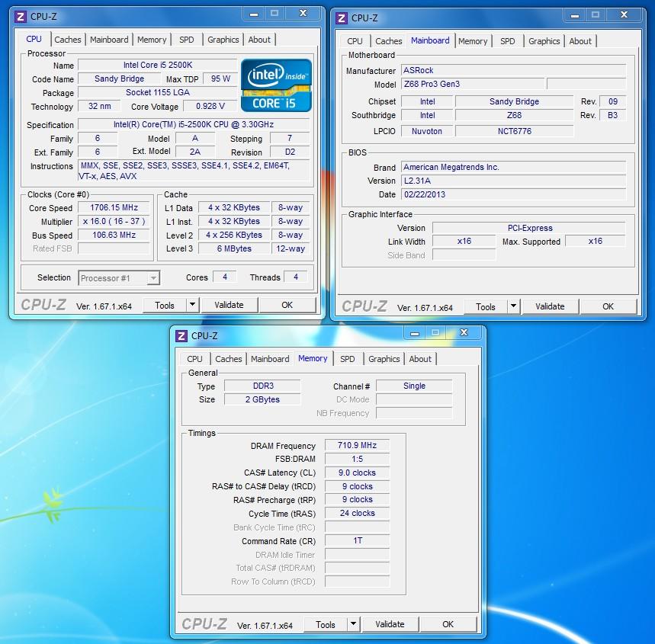
Task: Expand the Tools dropdown arrow in the CPU window
Action: (192, 305)
